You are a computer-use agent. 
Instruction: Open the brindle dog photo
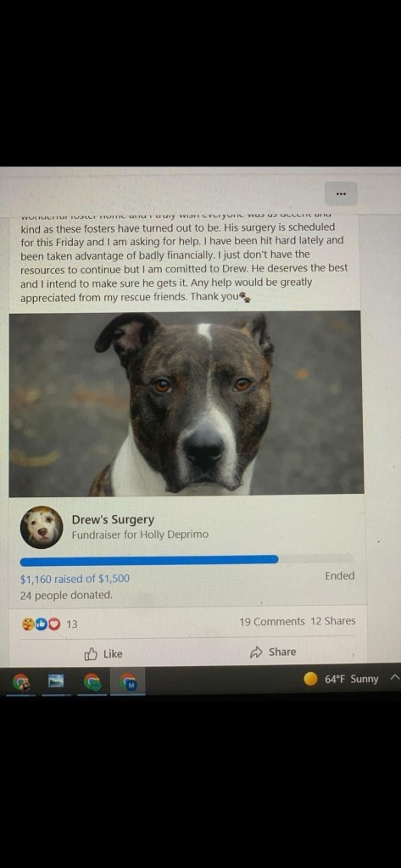click(x=187, y=403)
